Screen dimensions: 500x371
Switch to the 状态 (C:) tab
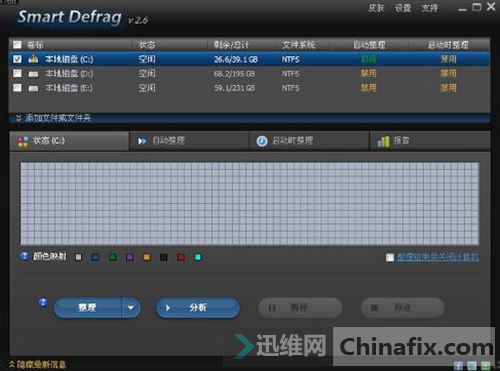(x=69, y=141)
